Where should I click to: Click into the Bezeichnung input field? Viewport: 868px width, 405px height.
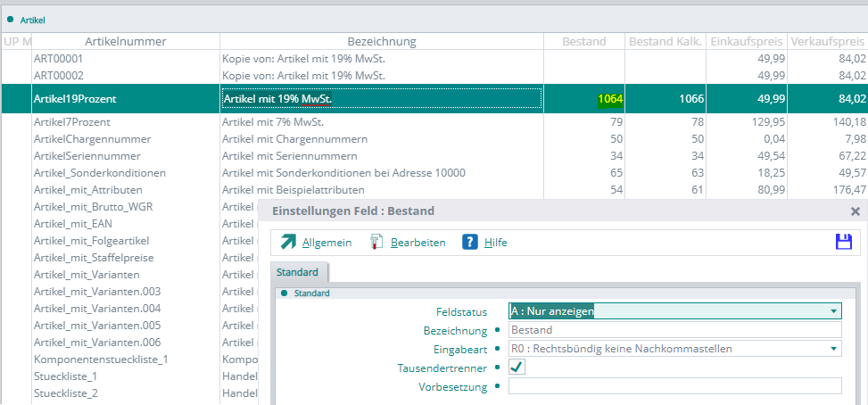674,330
